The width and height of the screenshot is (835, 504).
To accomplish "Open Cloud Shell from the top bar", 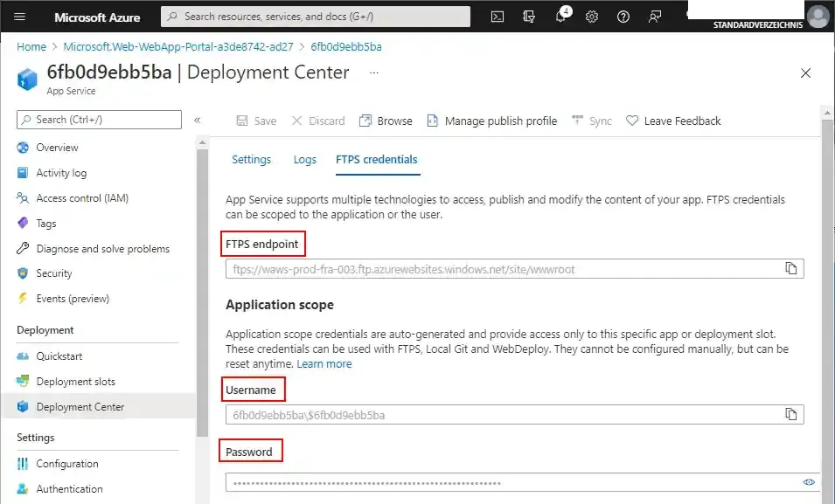I will [497, 16].
